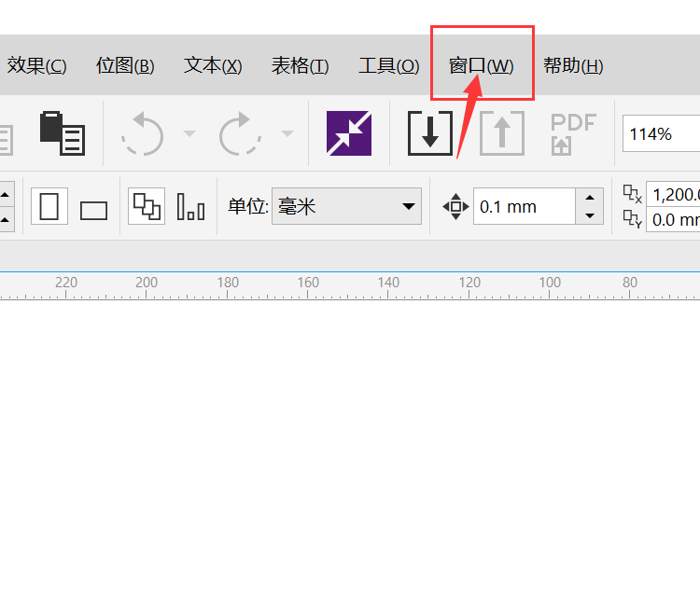Click the Paste clipboard icon
The height and width of the screenshot is (609, 700).
pyautogui.click(x=62, y=133)
